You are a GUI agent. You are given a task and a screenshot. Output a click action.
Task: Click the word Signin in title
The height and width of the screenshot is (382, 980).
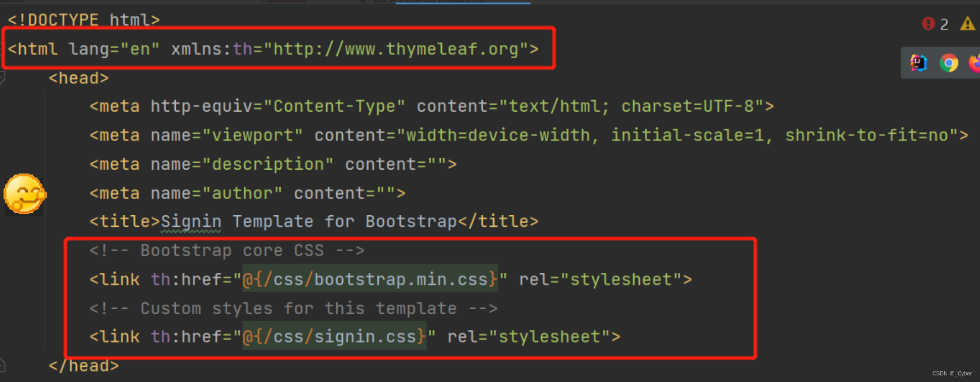coord(191,222)
